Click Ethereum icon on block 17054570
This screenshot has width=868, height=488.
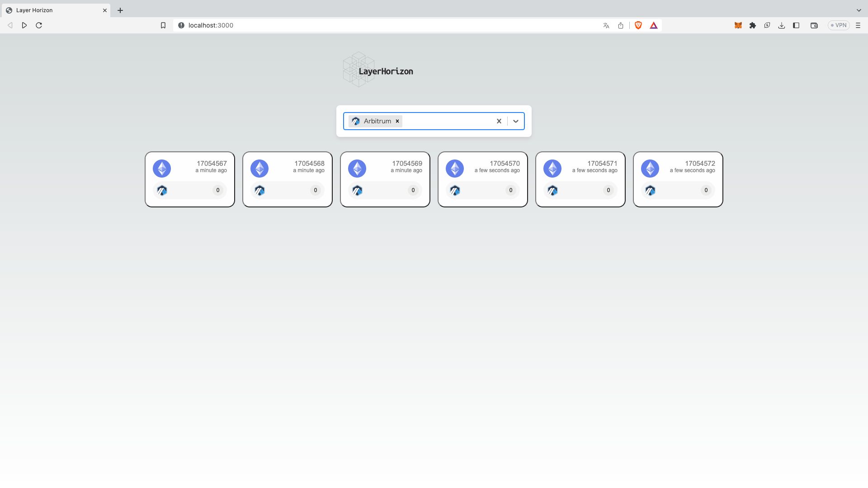pos(455,169)
